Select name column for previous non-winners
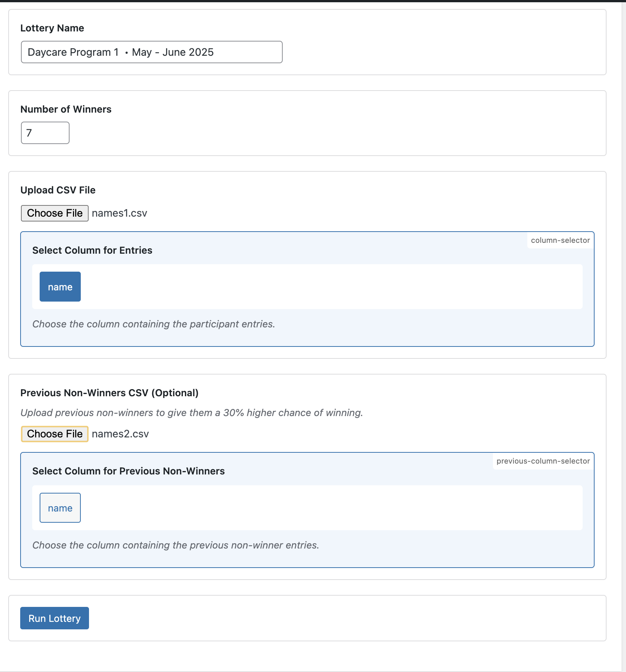 [x=60, y=508]
